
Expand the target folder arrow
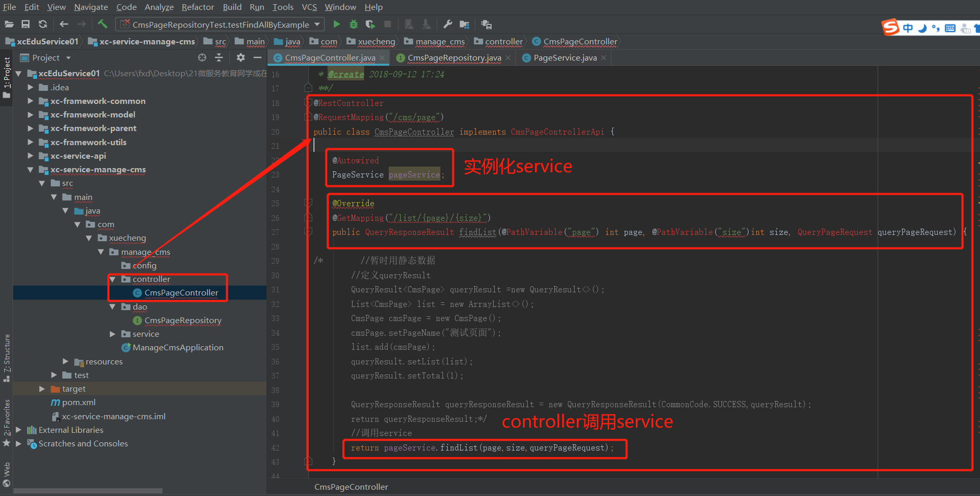click(42, 389)
